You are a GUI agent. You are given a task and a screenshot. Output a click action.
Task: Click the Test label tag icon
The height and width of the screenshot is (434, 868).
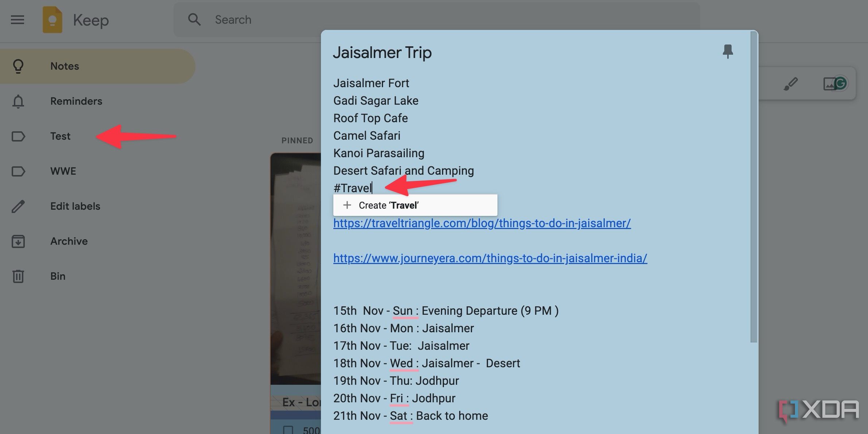[19, 135]
